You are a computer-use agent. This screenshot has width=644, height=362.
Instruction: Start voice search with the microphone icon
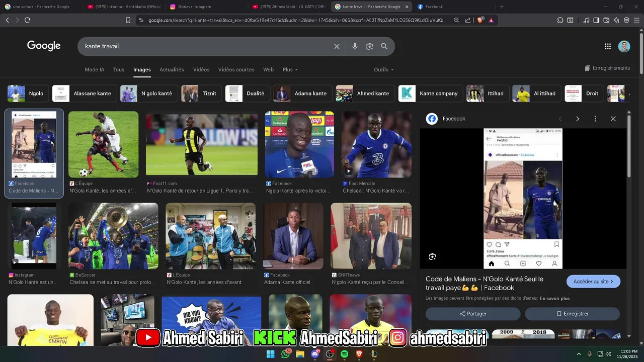tap(355, 46)
